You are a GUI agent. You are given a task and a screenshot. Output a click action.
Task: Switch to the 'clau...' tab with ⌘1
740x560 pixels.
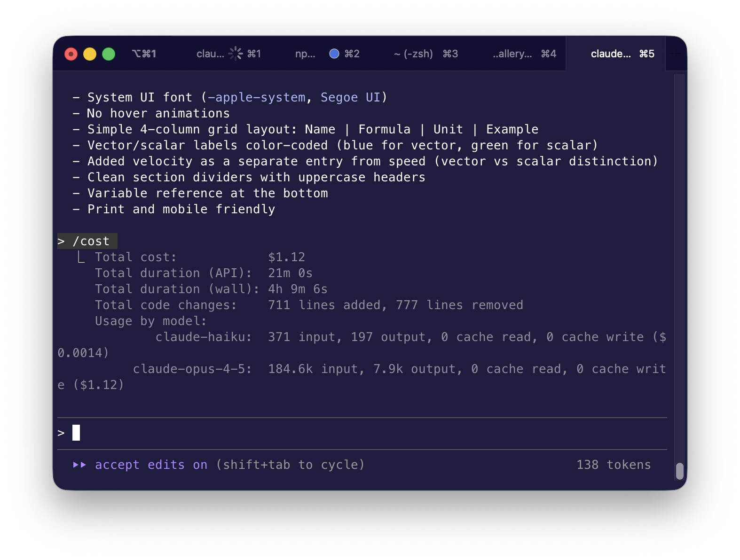pos(228,54)
